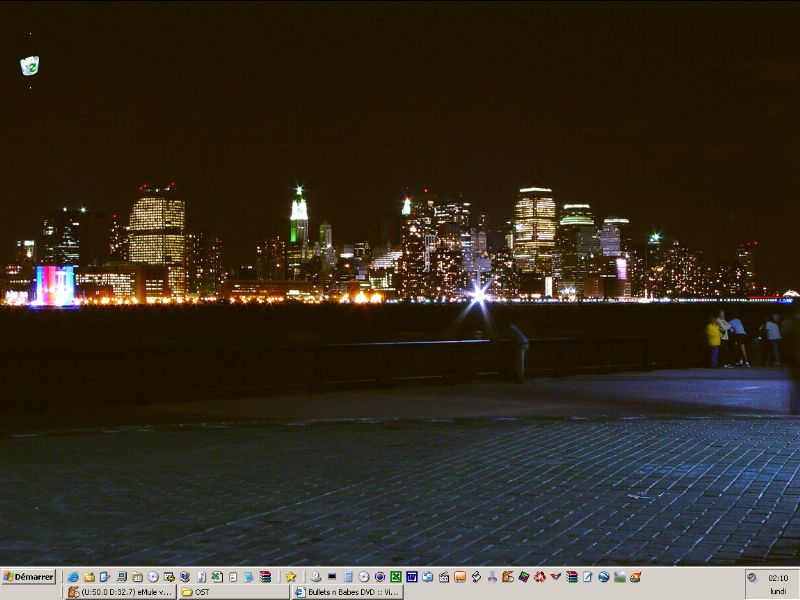Switch to Bullets n Babes DVD browser window
Screen dimensions: 800x600
click(x=348, y=592)
